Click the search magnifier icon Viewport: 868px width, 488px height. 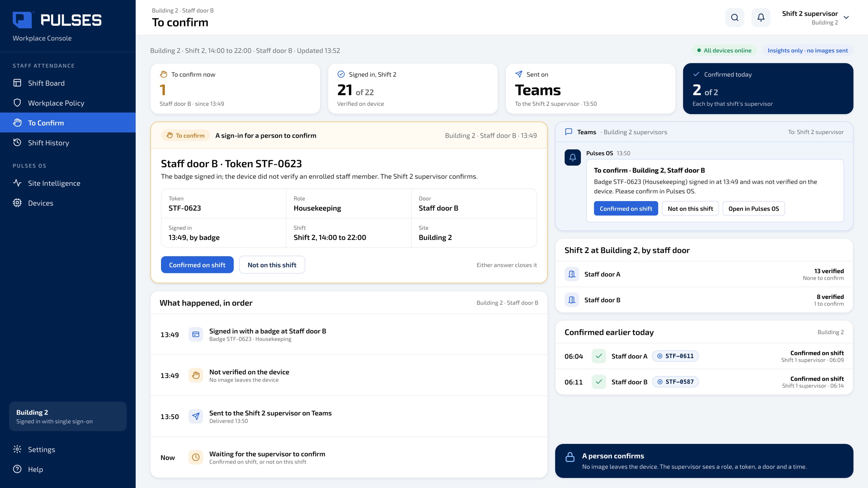pyautogui.click(x=735, y=17)
